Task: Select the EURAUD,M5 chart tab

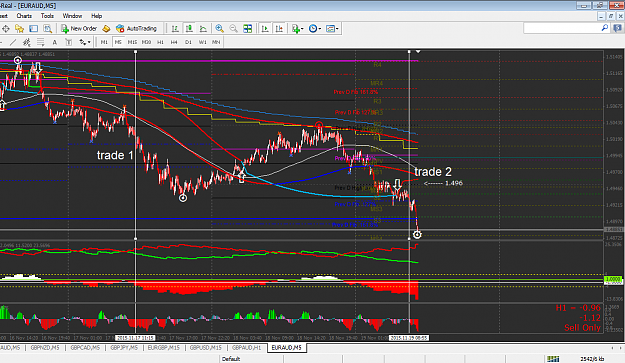Action: [286, 348]
